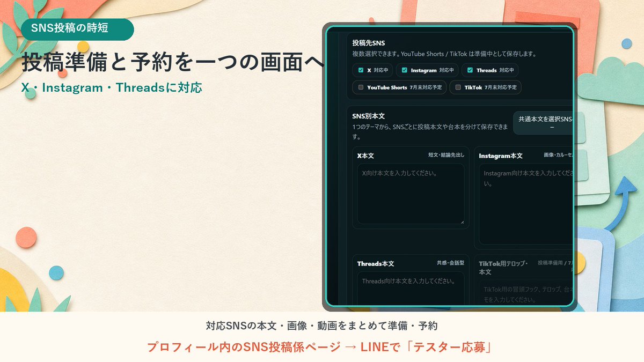Click the 短文・結論先出し label
This screenshot has height=362, width=644.
tap(447, 155)
